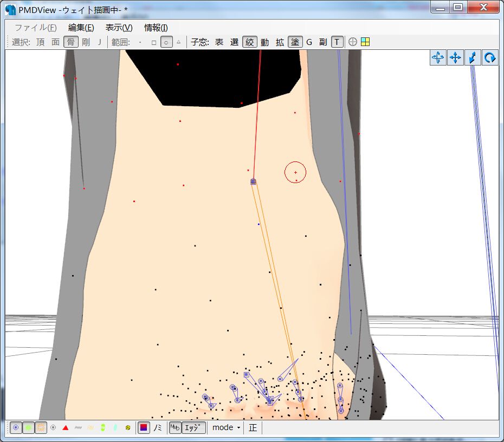This screenshot has height=442, width=504.
Task: Click the diagonal arrow zoom view icon
Action: click(473, 57)
